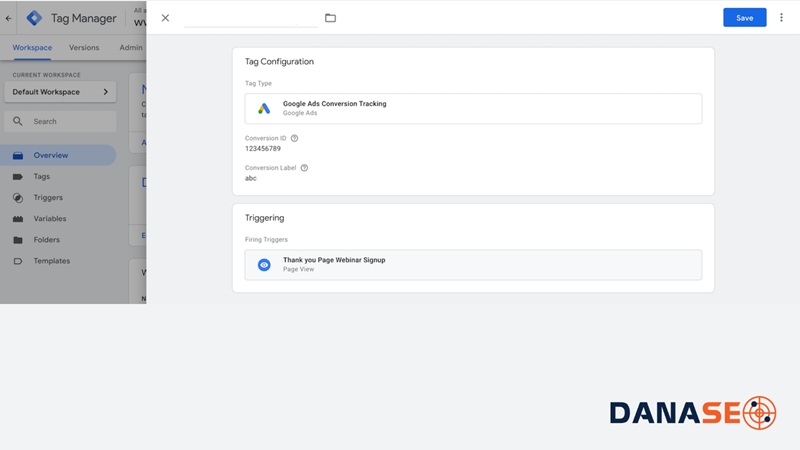Viewport: 800px width, 450px height.
Task: Open Templates in the sidebar
Action: pyautogui.click(x=52, y=261)
